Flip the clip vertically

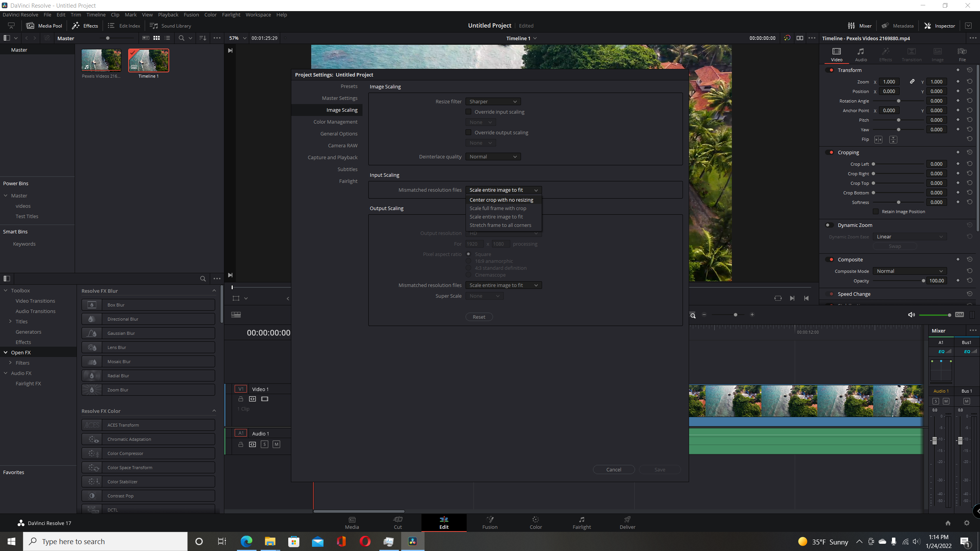[x=893, y=140]
